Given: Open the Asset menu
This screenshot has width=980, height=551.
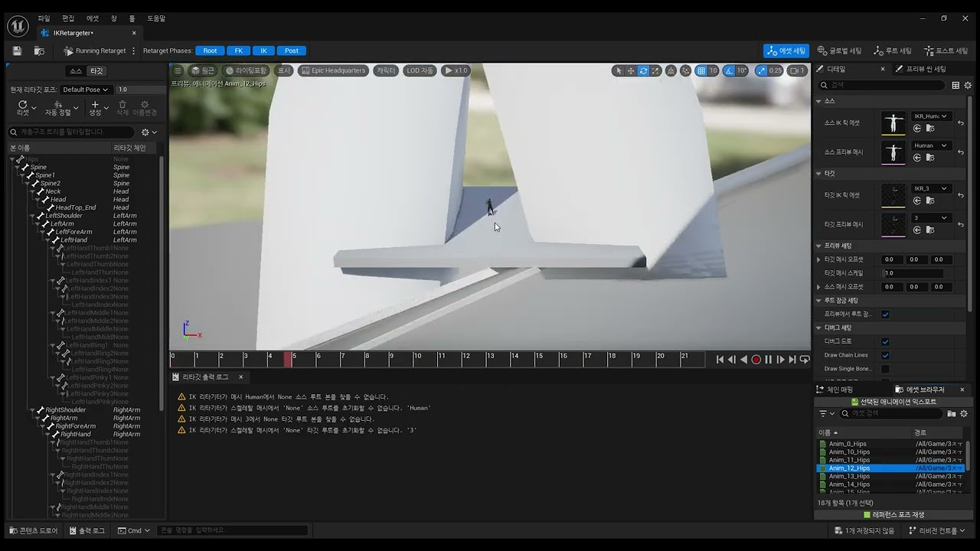Looking at the screenshot, I should pyautogui.click(x=93, y=18).
